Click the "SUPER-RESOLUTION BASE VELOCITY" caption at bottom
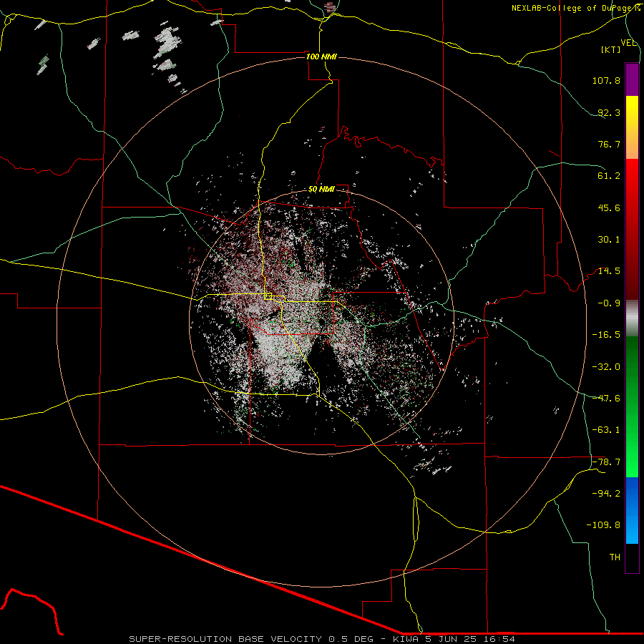 [x=225, y=639]
